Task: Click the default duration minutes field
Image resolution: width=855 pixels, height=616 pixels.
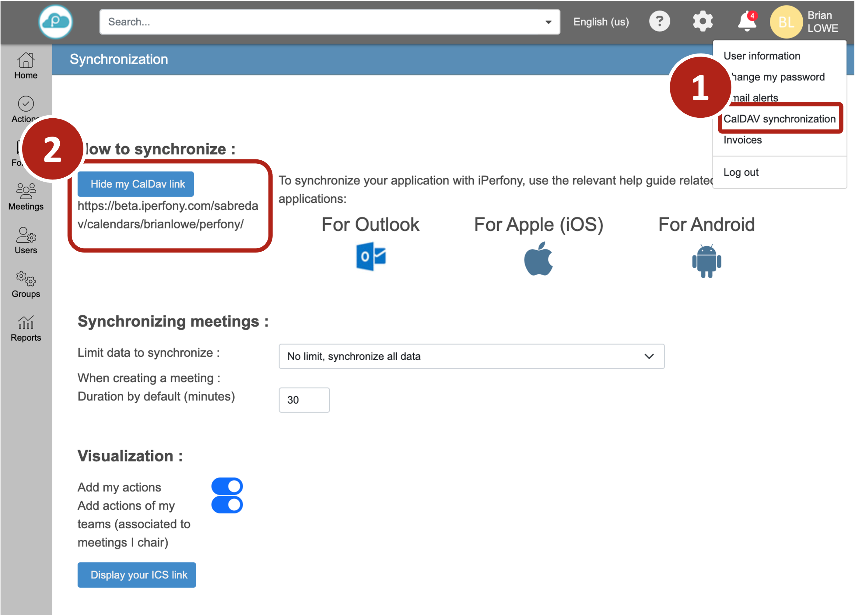Action: pos(304,400)
